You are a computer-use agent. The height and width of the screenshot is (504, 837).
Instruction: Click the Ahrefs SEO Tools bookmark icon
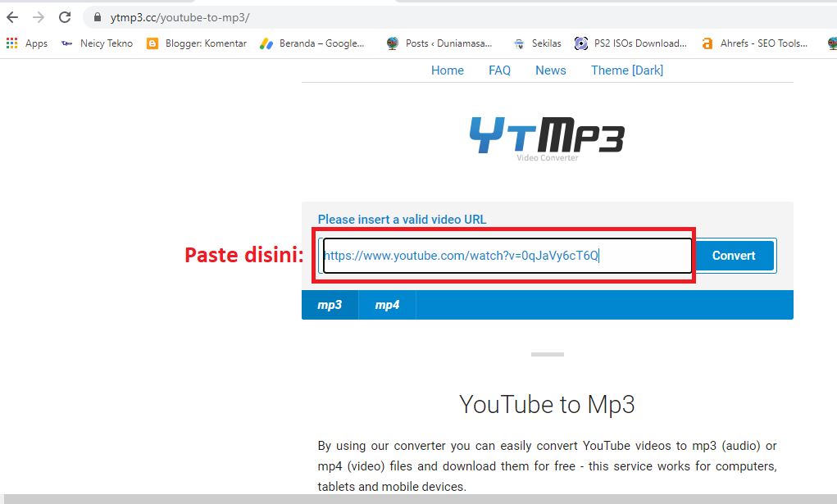707,43
